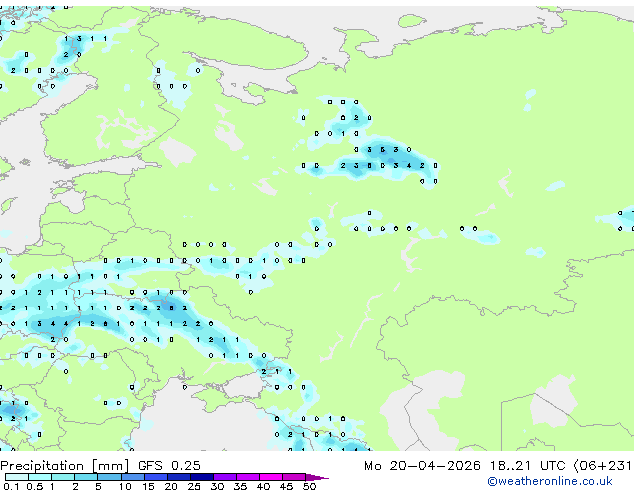Click the legend label '50'
Viewport: 634px width, 490px height.
point(309,486)
